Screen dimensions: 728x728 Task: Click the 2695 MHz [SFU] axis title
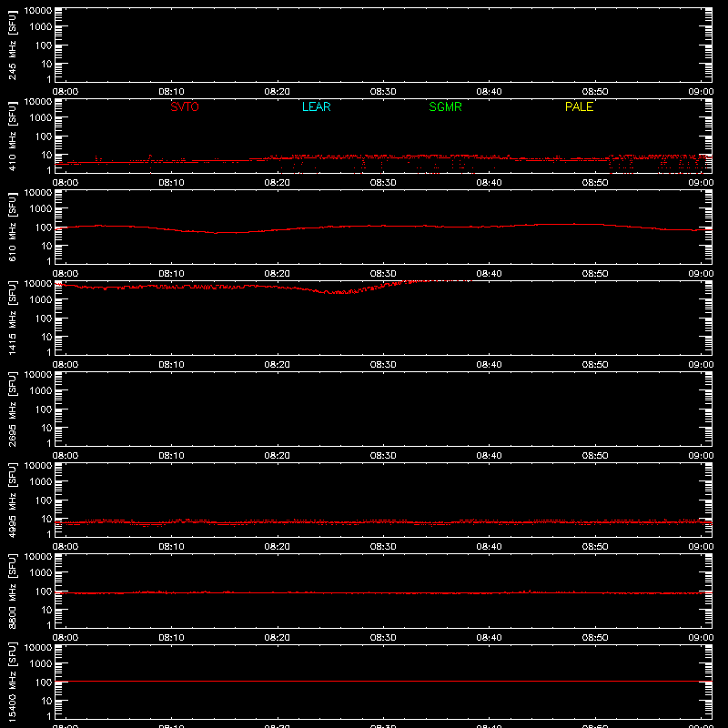pyautogui.click(x=12, y=409)
